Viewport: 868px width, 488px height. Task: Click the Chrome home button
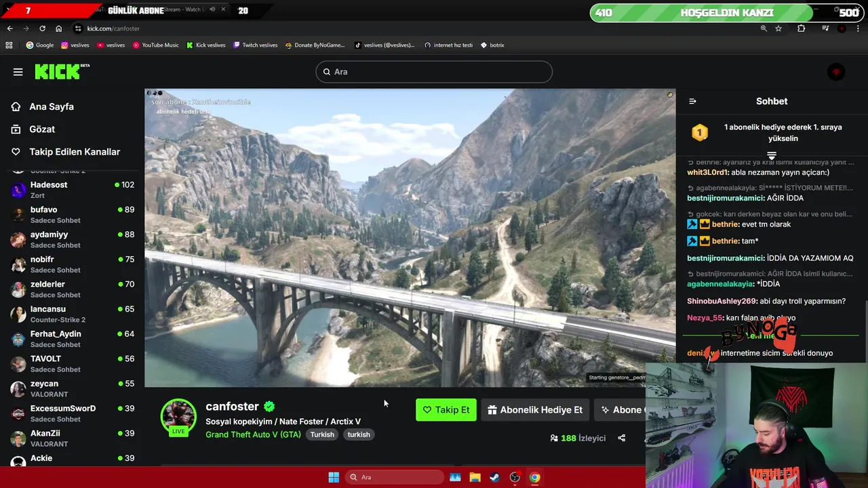(58, 28)
